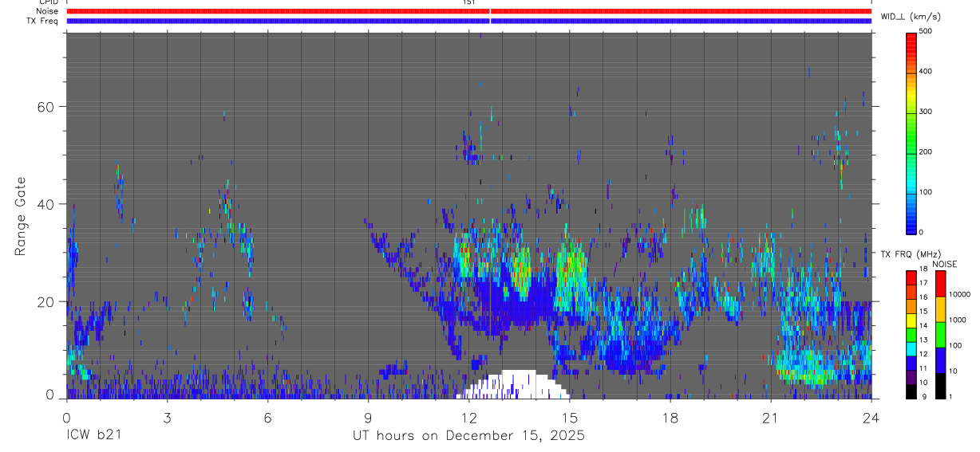This screenshot has height=452, width=980.
Task: Click the 18 tick on UT hours axis
Action: point(670,418)
